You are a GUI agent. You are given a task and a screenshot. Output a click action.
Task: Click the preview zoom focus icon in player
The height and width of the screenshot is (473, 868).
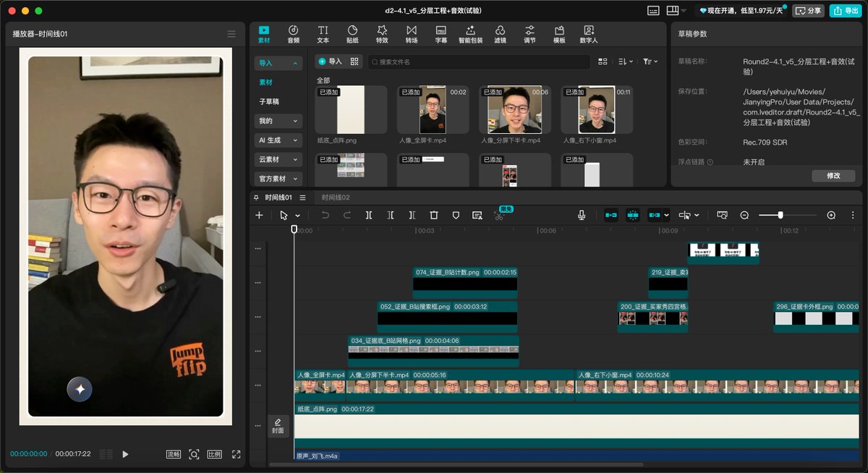[x=194, y=454]
